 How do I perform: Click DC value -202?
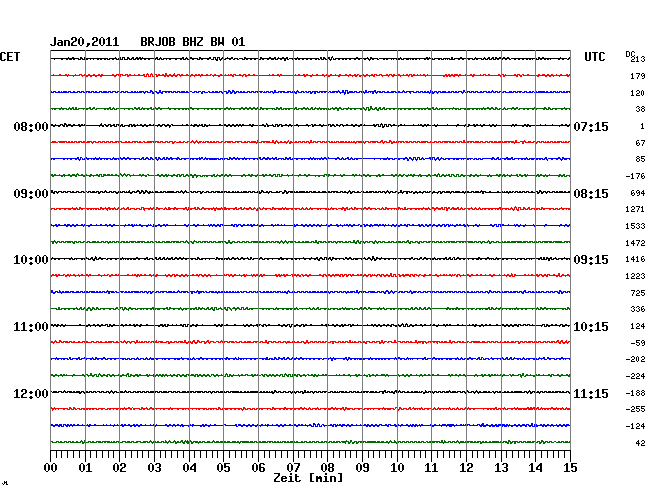(x=635, y=359)
